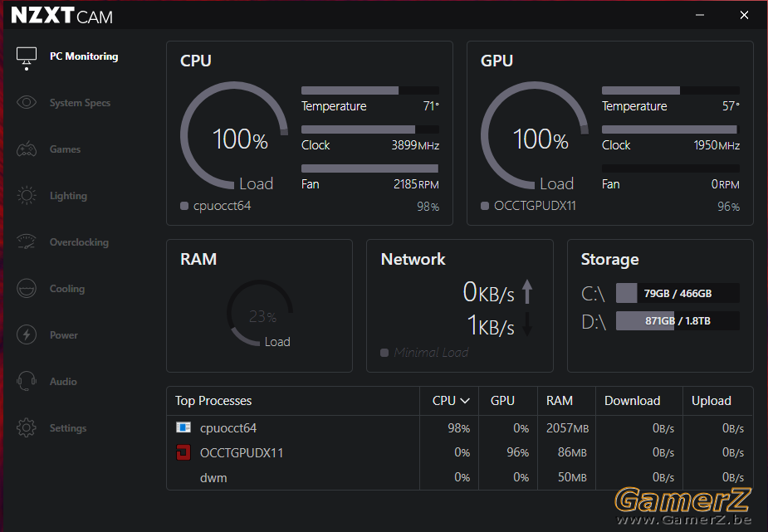Click the 2057MB RAM value
Image resolution: width=768 pixels, height=532 pixels.
[x=567, y=428]
